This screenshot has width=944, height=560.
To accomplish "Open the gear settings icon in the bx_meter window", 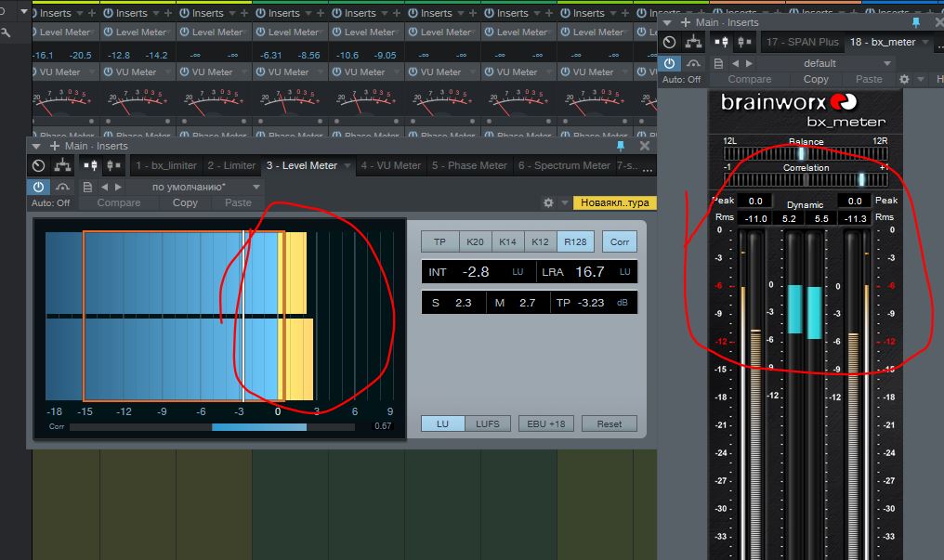I will (904, 79).
